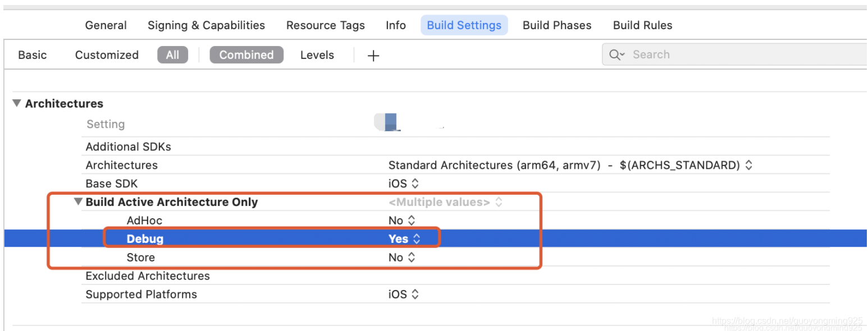Select the Basic settings filter

tap(32, 54)
